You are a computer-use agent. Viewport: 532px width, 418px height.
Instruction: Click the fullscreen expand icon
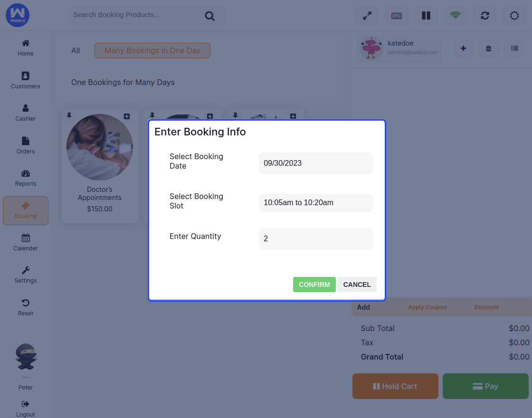(367, 16)
